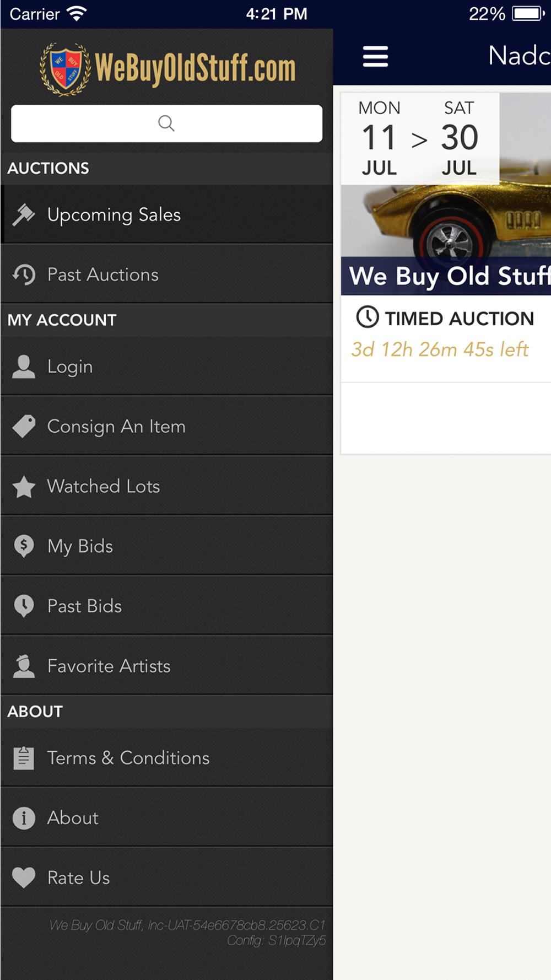This screenshot has height=980, width=551.
Task: Tap the hamburger menu icon
Action: [375, 56]
